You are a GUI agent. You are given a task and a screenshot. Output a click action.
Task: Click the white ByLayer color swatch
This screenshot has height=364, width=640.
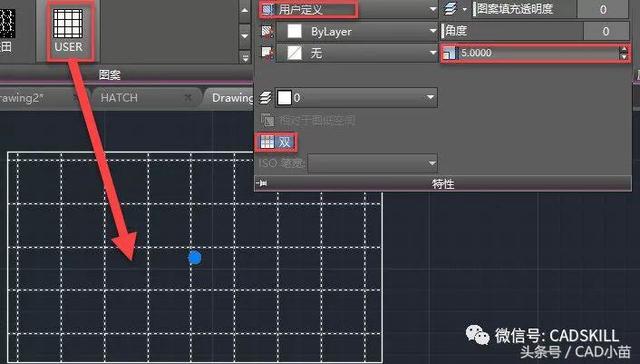click(295, 31)
